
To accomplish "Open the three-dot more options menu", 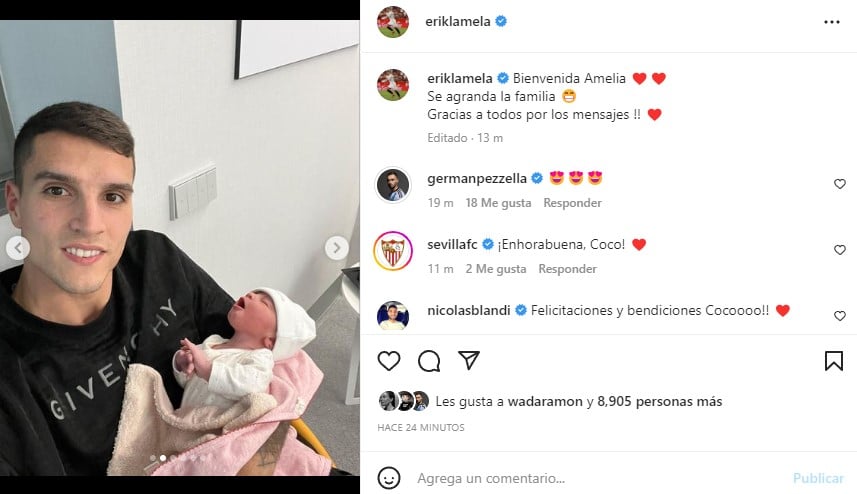I will click(831, 22).
